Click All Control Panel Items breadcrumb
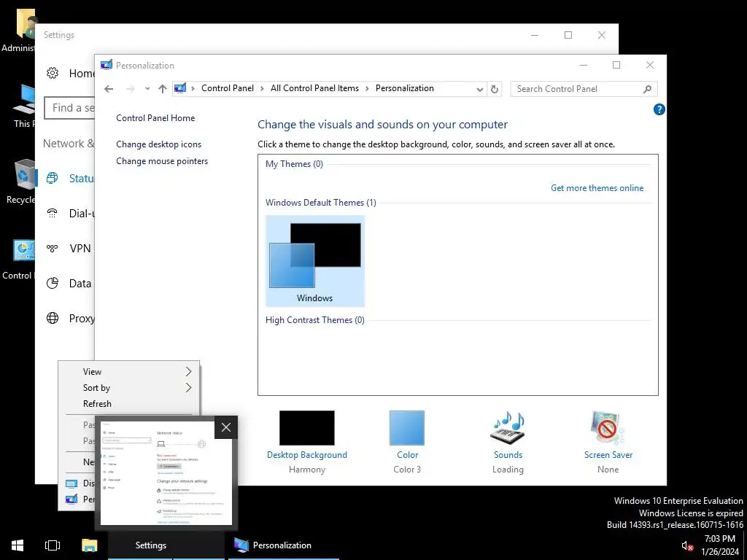The image size is (747, 560). tap(314, 88)
